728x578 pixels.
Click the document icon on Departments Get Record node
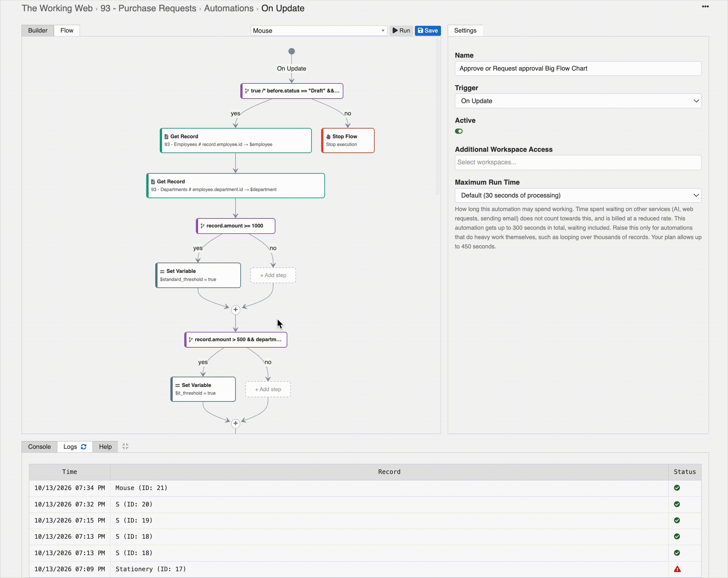[153, 181]
